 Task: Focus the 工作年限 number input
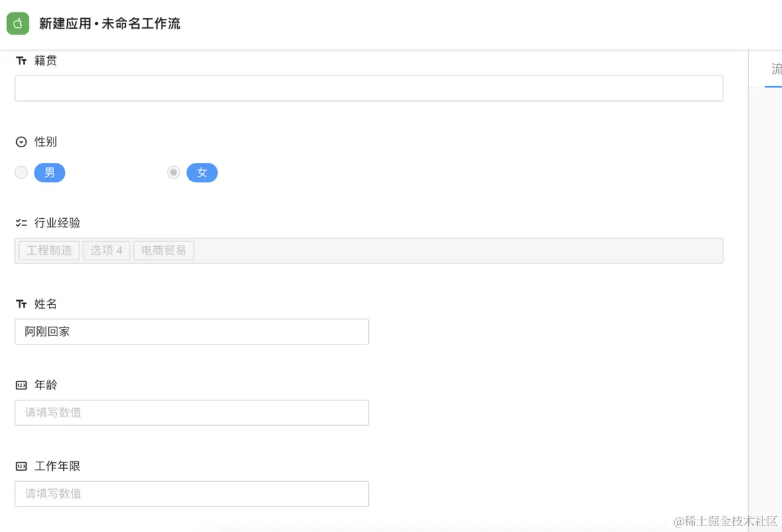[x=192, y=494]
